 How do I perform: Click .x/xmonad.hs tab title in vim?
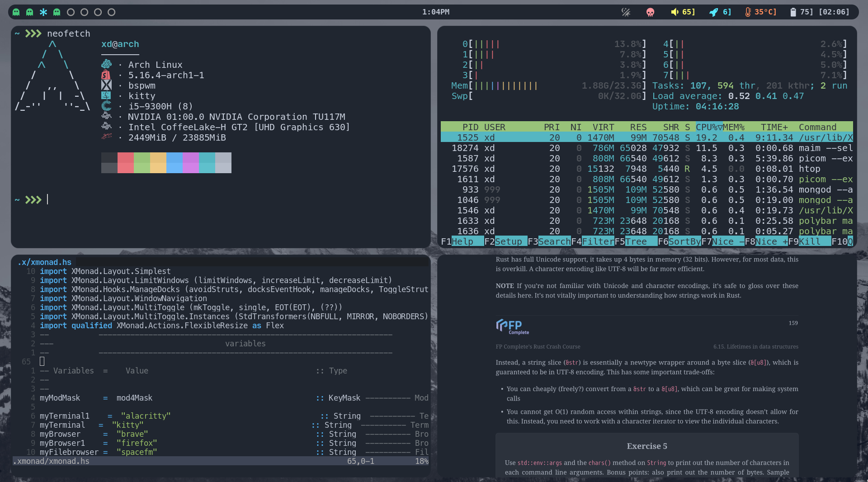(x=44, y=262)
